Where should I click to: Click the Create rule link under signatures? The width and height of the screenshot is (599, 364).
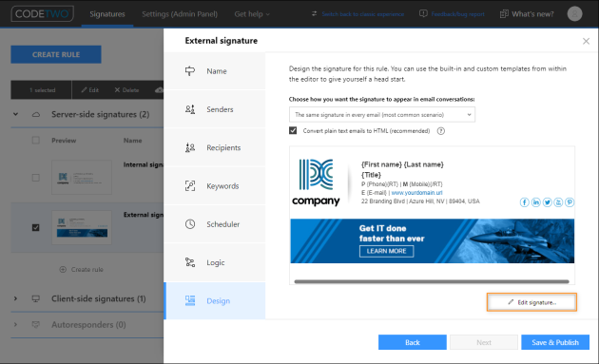[x=87, y=269]
